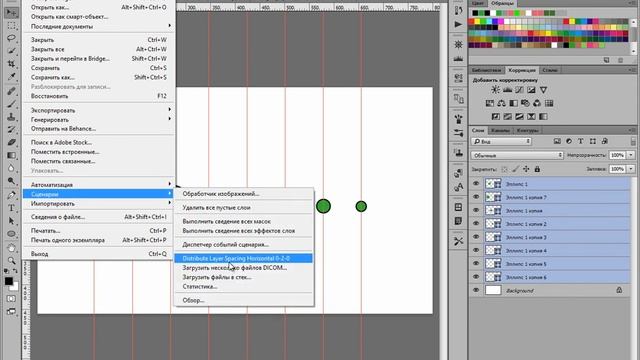
Task: Select the Clone Stamp tool
Action: (x=11, y=117)
